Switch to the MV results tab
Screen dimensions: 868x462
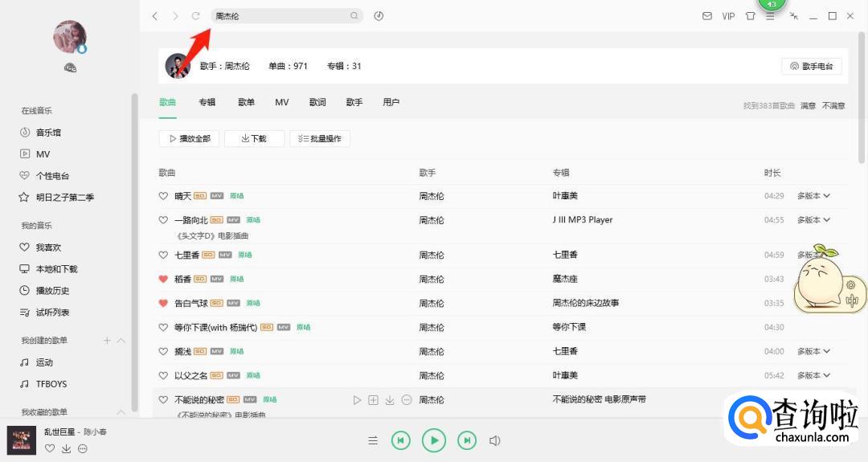click(x=282, y=102)
